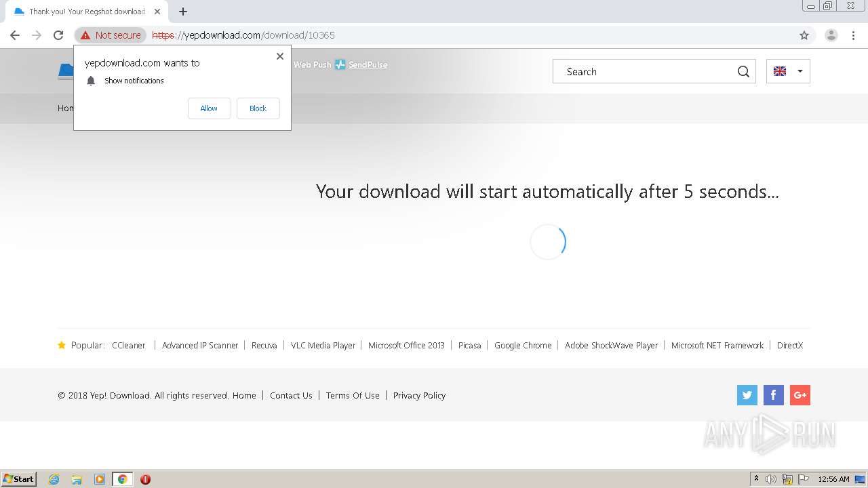Open the Facebook social icon
The width and height of the screenshot is (868, 488).
[x=774, y=395]
